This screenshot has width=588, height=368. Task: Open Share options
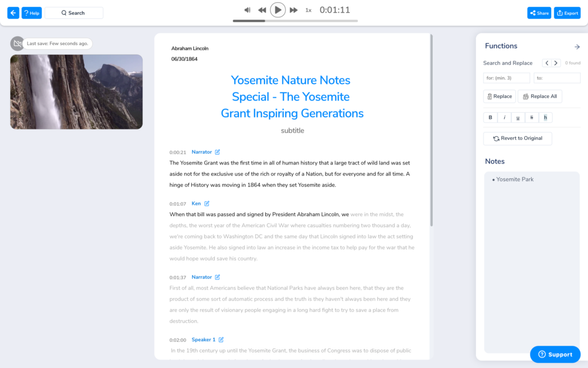pyautogui.click(x=539, y=12)
